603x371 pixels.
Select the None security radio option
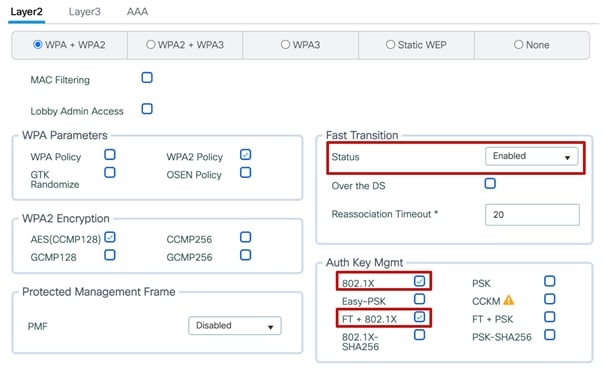pos(518,45)
